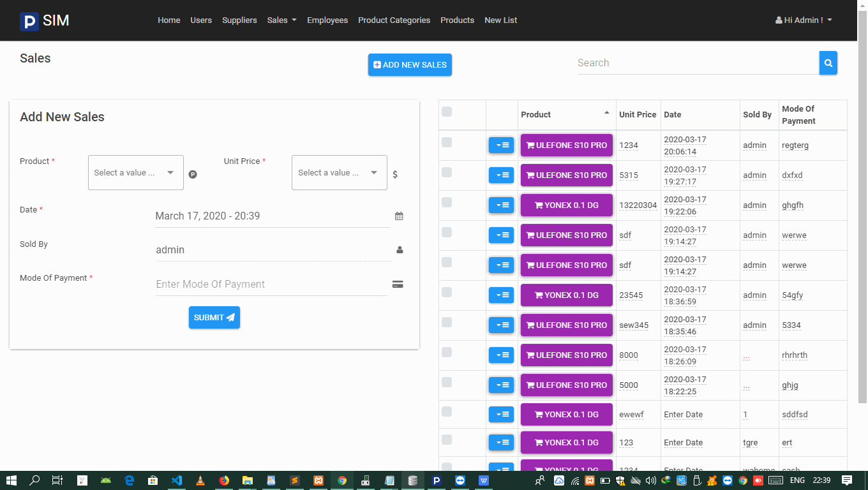Click YONEX 0.1 DG button for price ewewf

(567, 415)
